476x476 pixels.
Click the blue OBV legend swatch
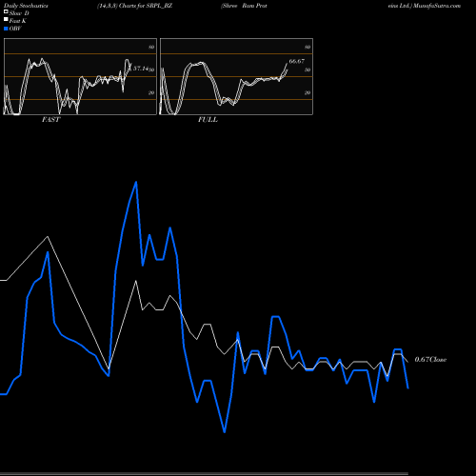point(6,29)
